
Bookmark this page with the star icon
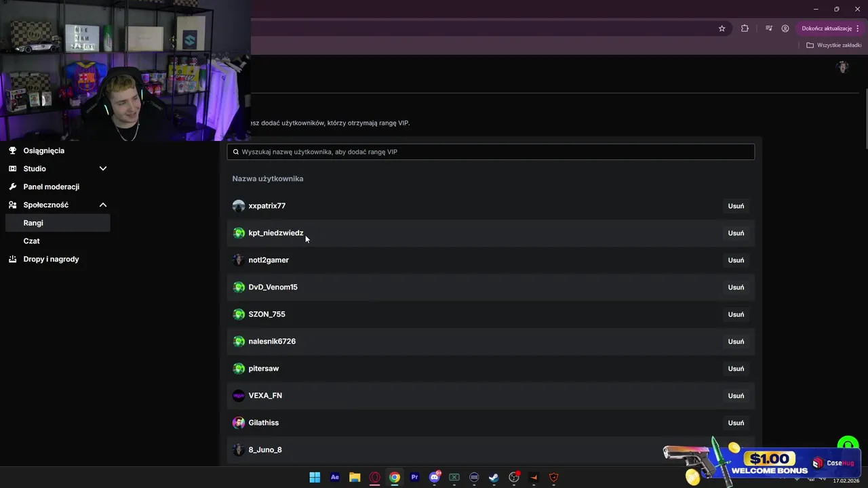[x=722, y=28]
